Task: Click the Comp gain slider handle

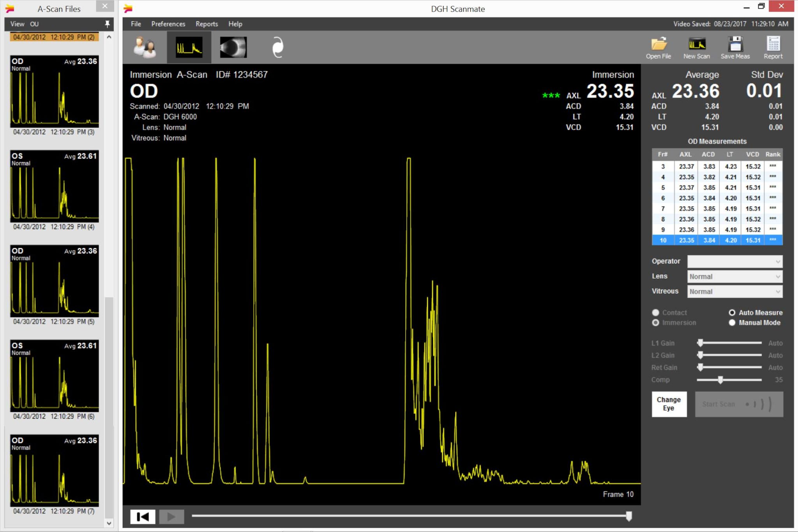Action: (720, 380)
